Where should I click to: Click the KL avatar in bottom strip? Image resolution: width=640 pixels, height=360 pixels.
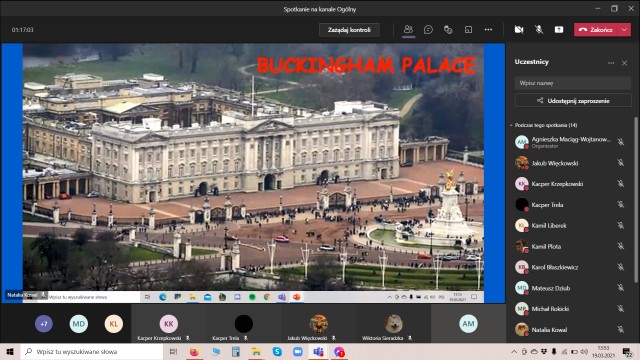pyautogui.click(x=113, y=324)
